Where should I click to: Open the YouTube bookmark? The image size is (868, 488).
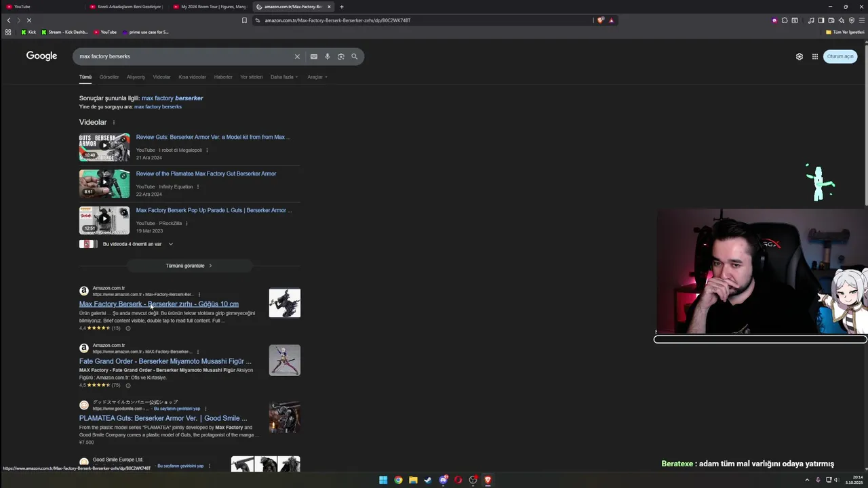pyautogui.click(x=105, y=32)
